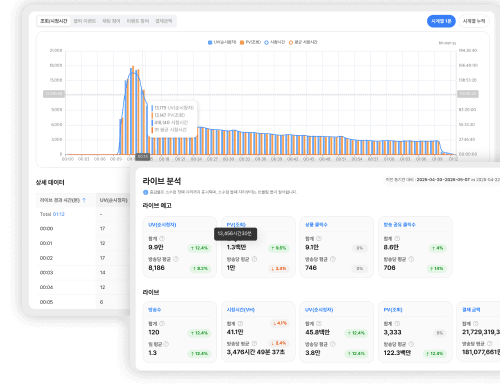Click the 3,333 total value
Image resolution: width=500 pixels, height=384 pixels.
[x=392, y=332]
